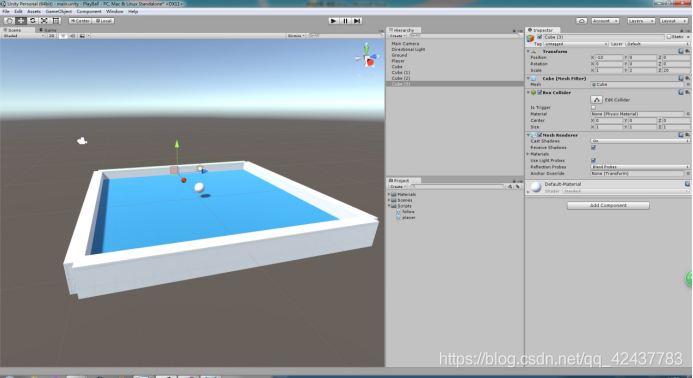Select the Player object in Hierarchy

(398, 61)
